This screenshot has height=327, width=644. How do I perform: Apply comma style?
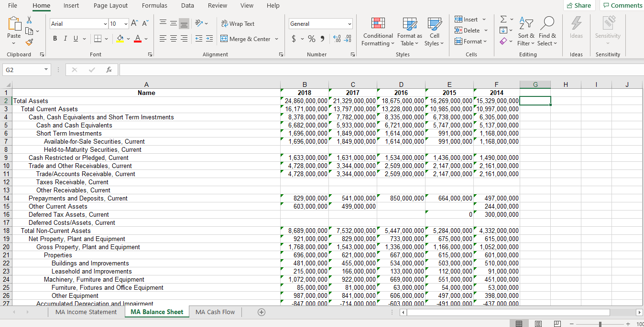point(322,39)
